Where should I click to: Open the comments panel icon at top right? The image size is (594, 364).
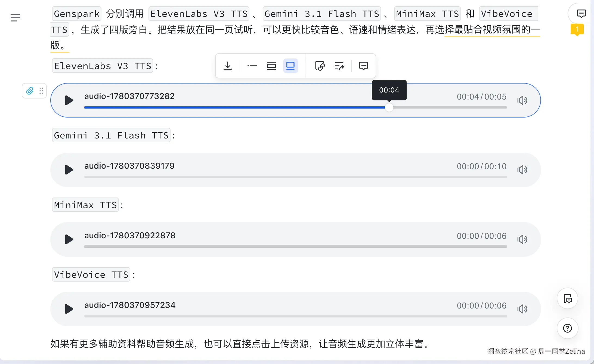coord(581,13)
